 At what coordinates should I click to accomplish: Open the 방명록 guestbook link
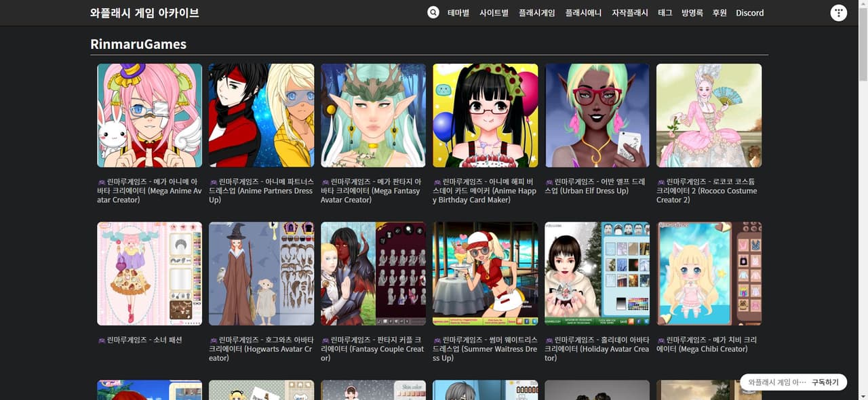[692, 13]
